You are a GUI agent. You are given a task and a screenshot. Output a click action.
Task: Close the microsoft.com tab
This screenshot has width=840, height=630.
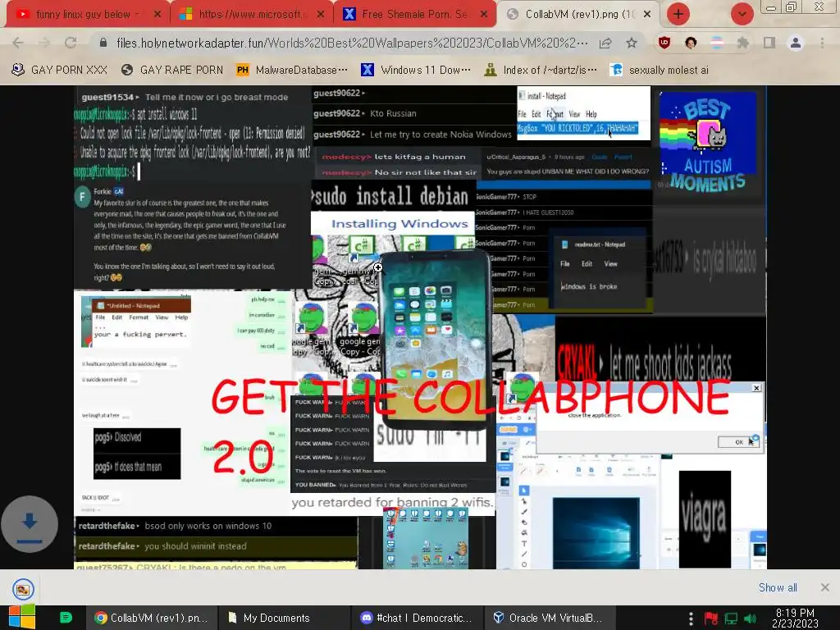[321, 15]
